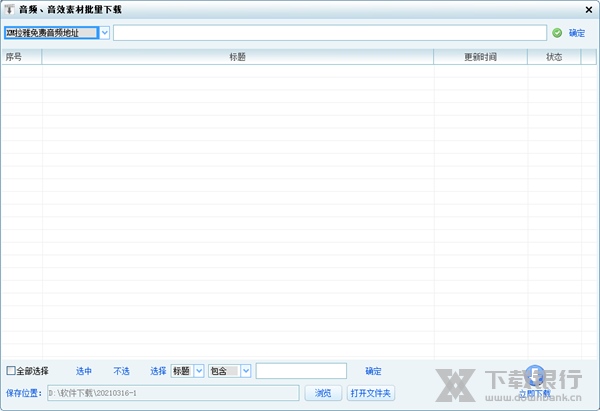The height and width of the screenshot is (411, 600).
Task: Click the blue download icon at bottom right
Action: pos(535,376)
